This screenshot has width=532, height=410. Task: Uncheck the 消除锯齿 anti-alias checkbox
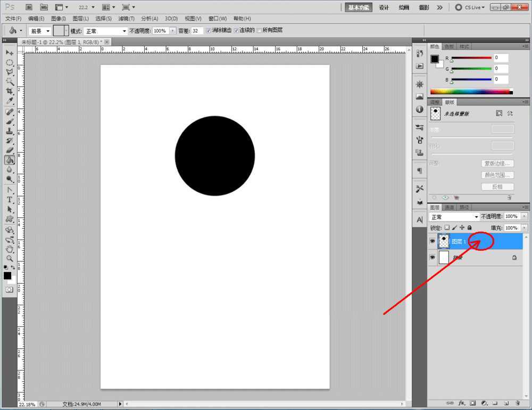(209, 31)
